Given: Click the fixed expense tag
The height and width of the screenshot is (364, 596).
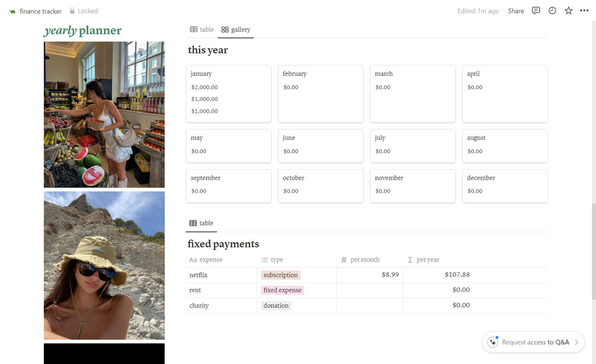Looking at the screenshot, I should pos(282,290).
